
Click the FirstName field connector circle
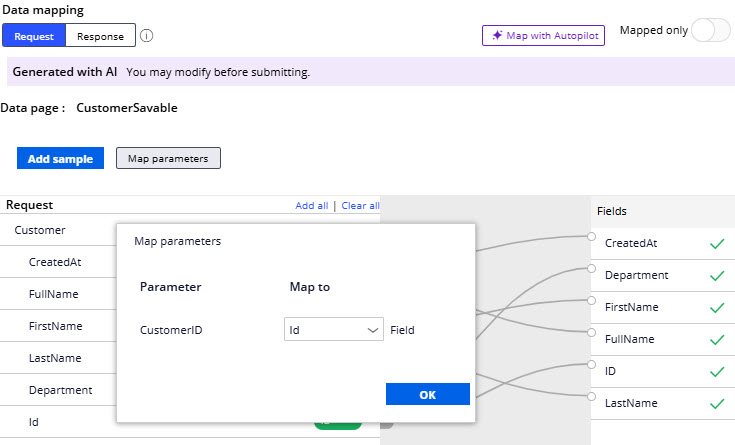pos(592,300)
